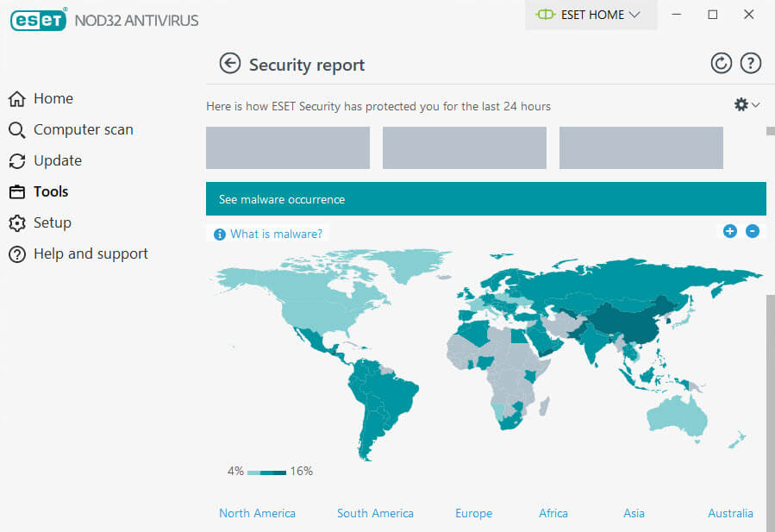Open Help and support
Image resolution: width=775 pixels, height=532 pixels.
pos(91,253)
